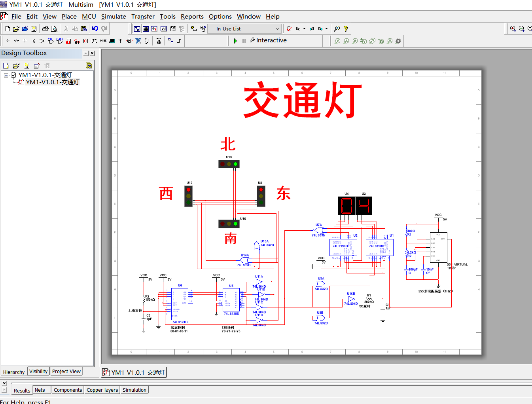This screenshot has height=404, width=532.
Task: Click the Open design icon in Design Toolbox
Action: pos(15,66)
